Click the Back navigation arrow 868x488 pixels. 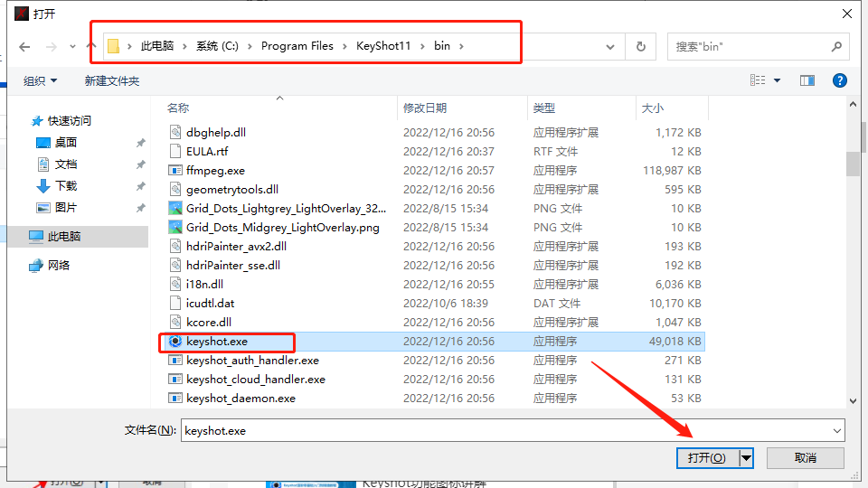click(24, 47)
